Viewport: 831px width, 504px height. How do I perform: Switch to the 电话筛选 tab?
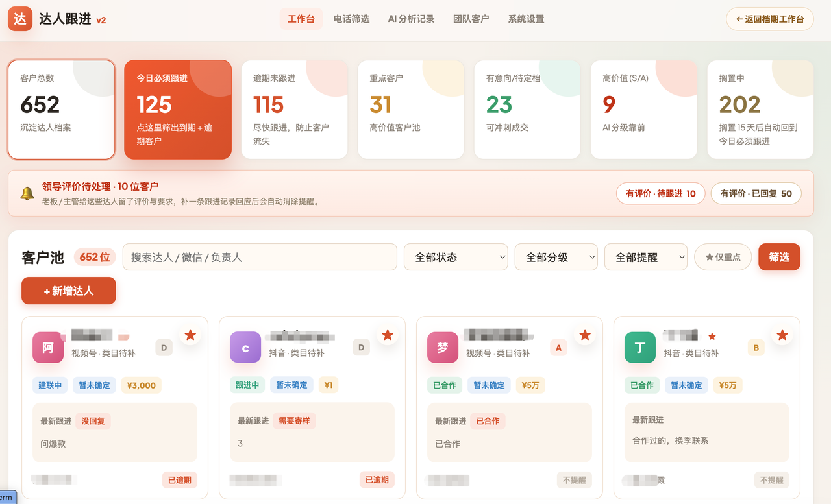pyautogui.click(x=351, y=19)
